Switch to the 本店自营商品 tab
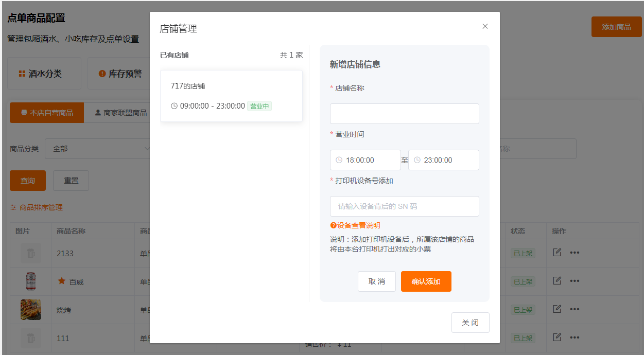 point(46,112)
